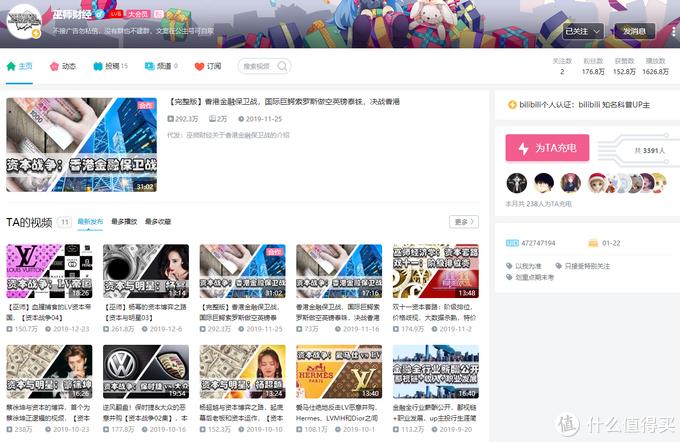Click the bilibili verification lightning icon

512,105
